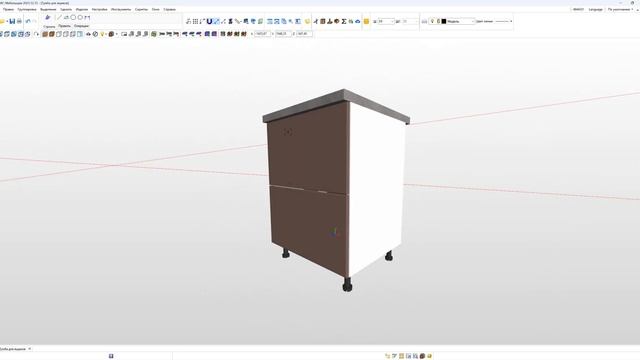Open the Группировка menu
640x360 pixels.
[27, 9]
